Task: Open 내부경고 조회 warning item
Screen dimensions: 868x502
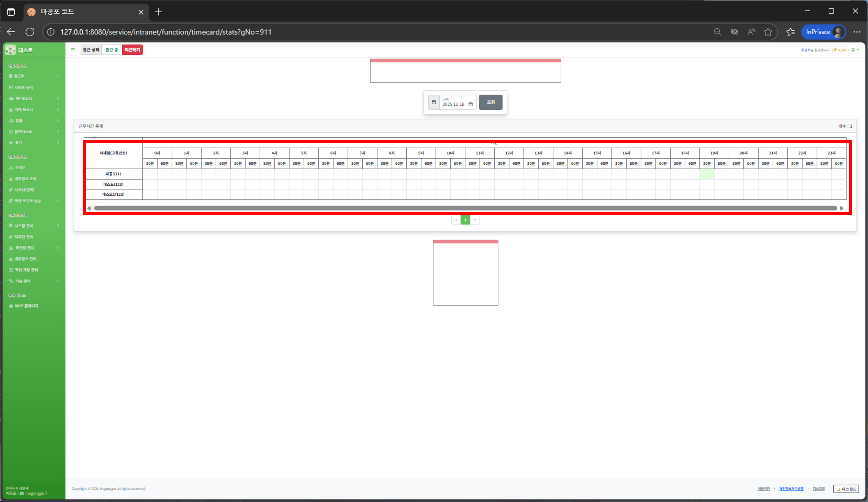Action: [25, 179]
